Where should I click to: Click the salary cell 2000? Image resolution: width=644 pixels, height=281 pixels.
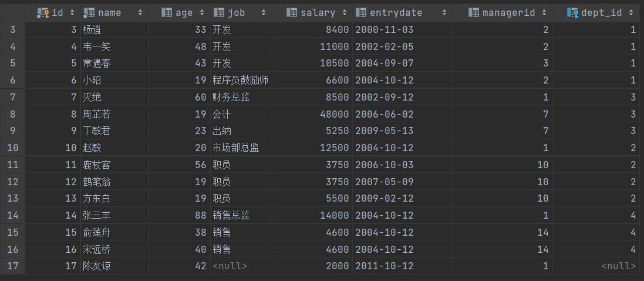tap(312, 266)
